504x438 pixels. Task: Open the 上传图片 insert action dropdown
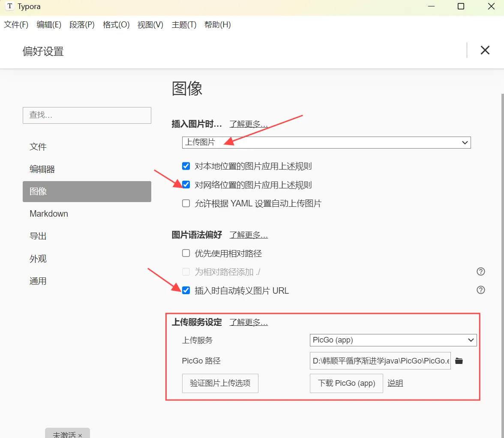click(x=326, y=143)
